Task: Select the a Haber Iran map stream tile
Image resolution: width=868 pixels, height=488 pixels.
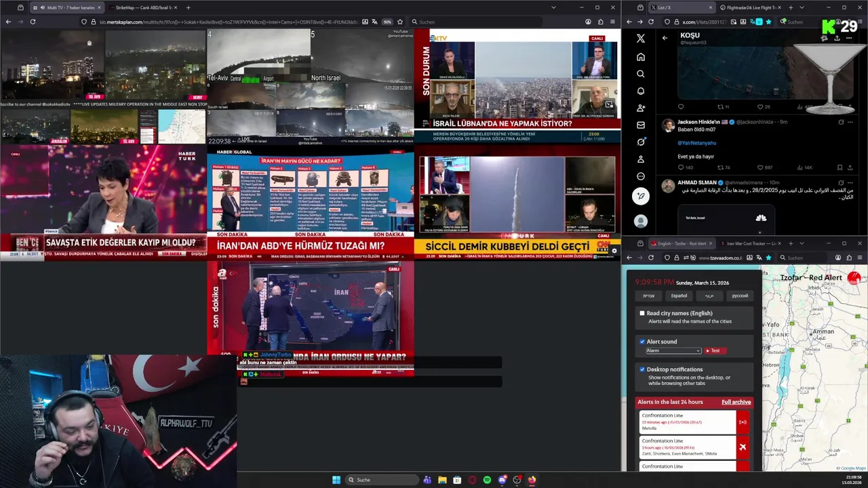Action: pos(311,318)
